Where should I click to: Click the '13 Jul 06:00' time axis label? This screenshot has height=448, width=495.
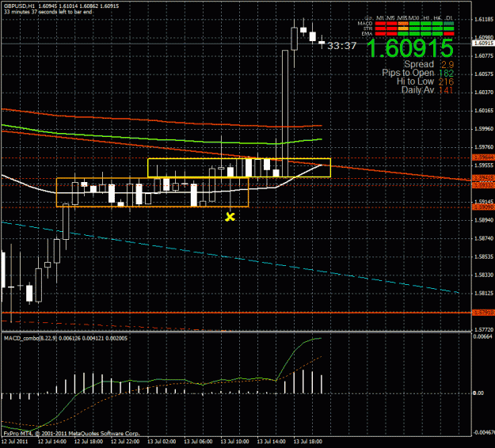click(198, 442)
